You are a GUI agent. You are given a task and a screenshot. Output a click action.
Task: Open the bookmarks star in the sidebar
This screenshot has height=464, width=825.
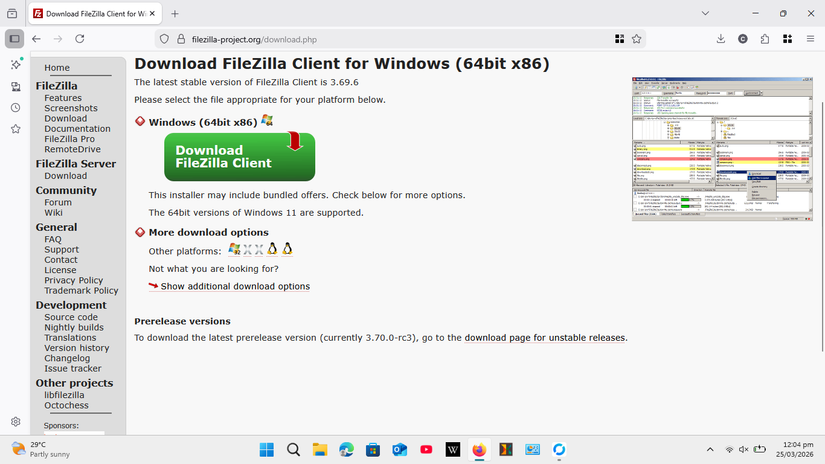coord(16,129)
